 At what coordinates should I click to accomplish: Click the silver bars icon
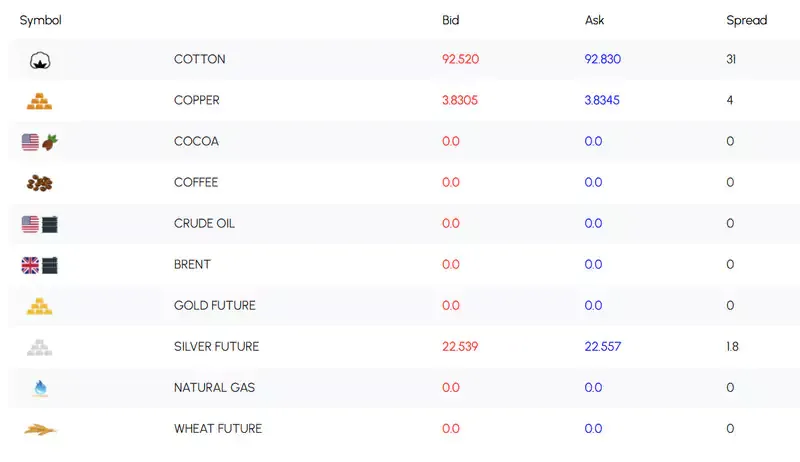(x=39, y=347)
